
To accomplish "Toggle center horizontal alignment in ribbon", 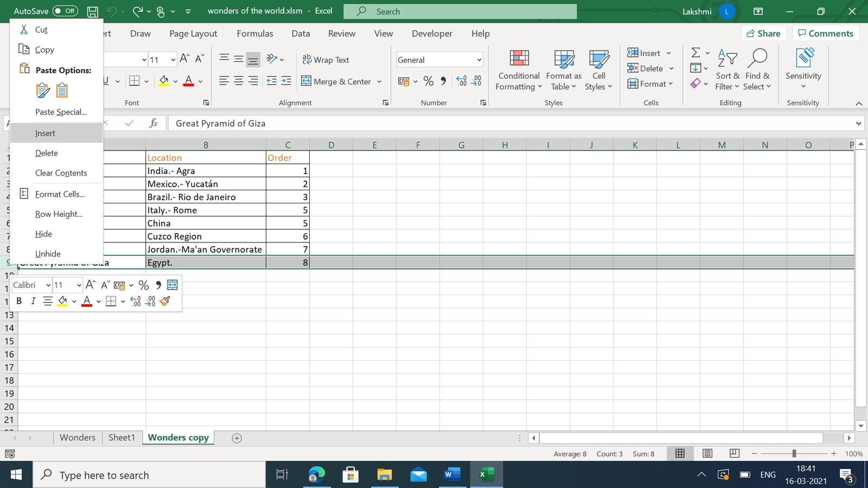I will point(239,81).
